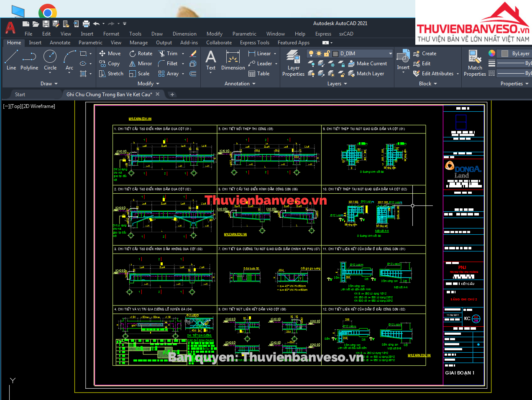This screenshot has width=532, height=400.
Task: Click the ByLayer object color swatch
Action: point(505,54)
